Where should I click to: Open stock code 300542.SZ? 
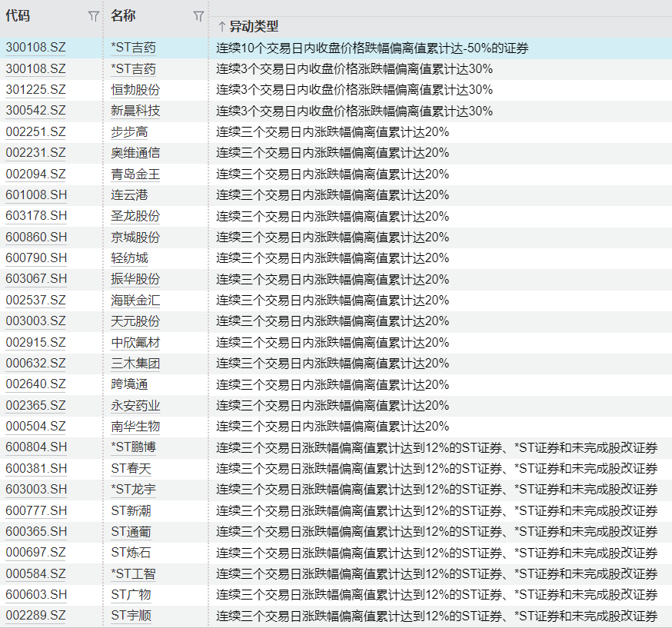coord(35,111)
